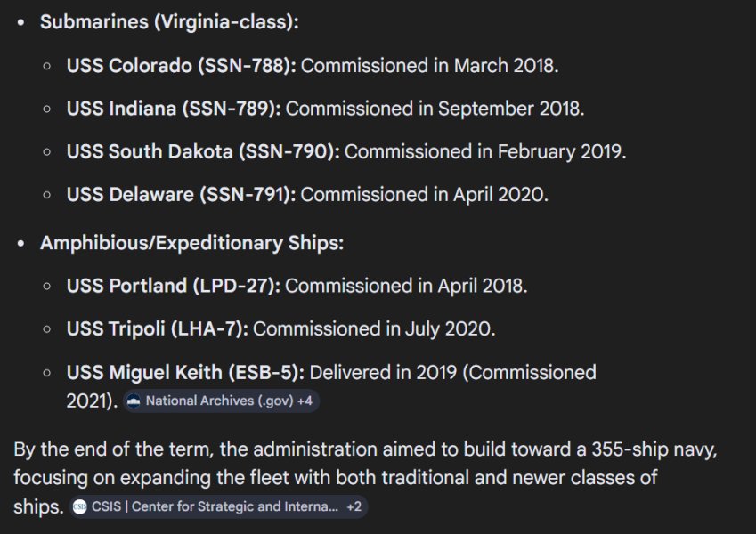Screen dimensions: 756x534
Task: Click 'Commissioned in July 2020' text
Action: [x=374, y=329]
